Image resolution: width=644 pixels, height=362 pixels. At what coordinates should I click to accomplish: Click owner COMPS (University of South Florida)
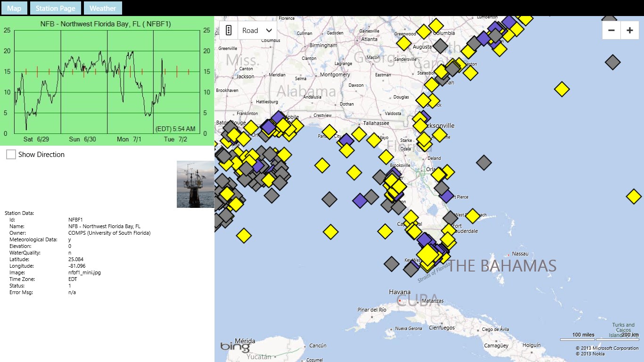click(x=109, y=233)
